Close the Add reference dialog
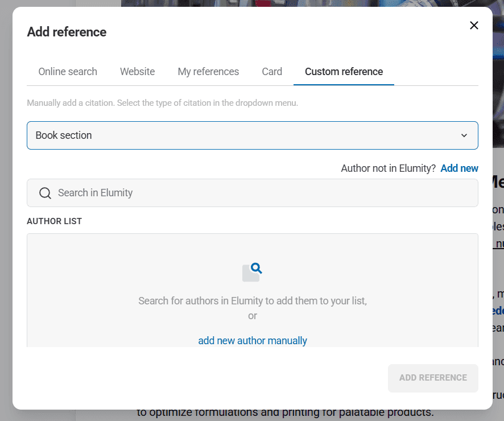 pos(474,26)
